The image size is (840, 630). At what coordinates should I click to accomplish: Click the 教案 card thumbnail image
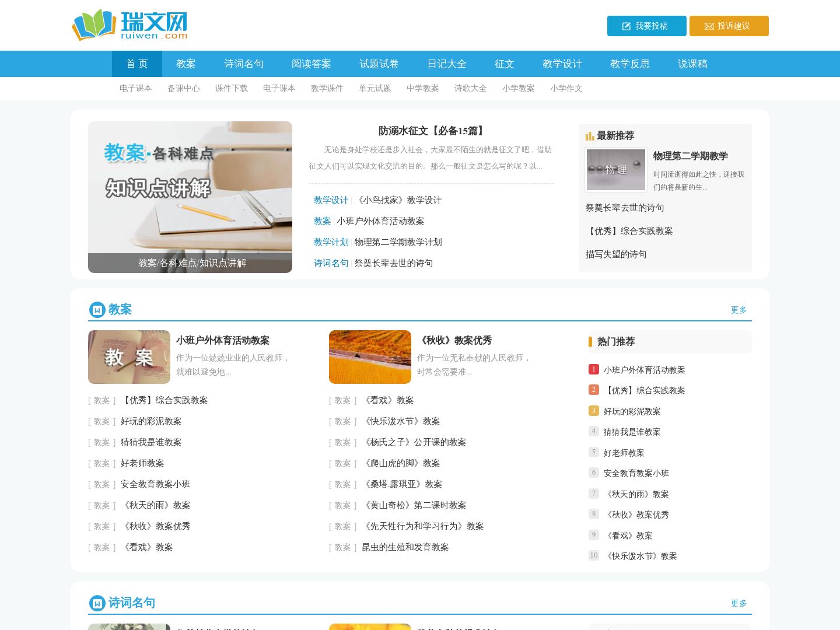(129, 357)
